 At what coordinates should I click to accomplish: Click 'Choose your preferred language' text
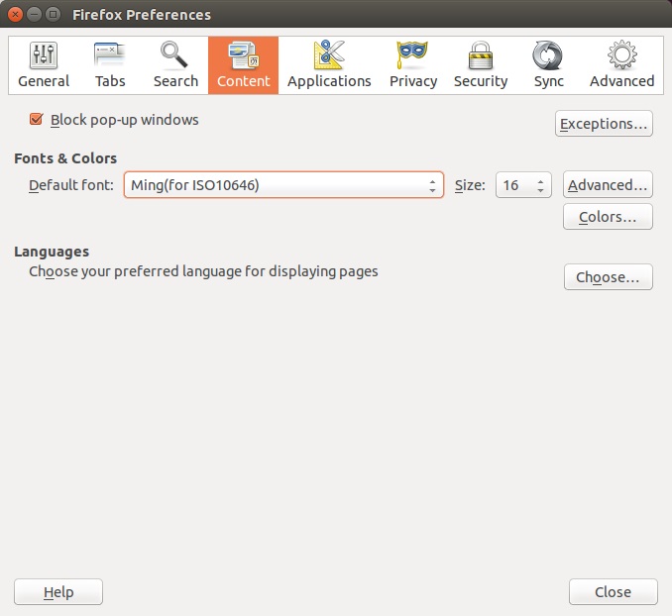coord(203,271)
